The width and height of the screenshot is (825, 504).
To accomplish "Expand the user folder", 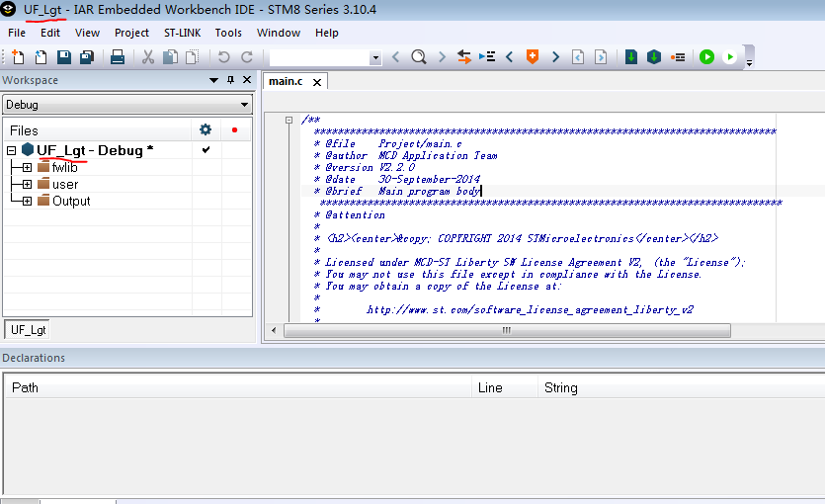I will 27,185.
